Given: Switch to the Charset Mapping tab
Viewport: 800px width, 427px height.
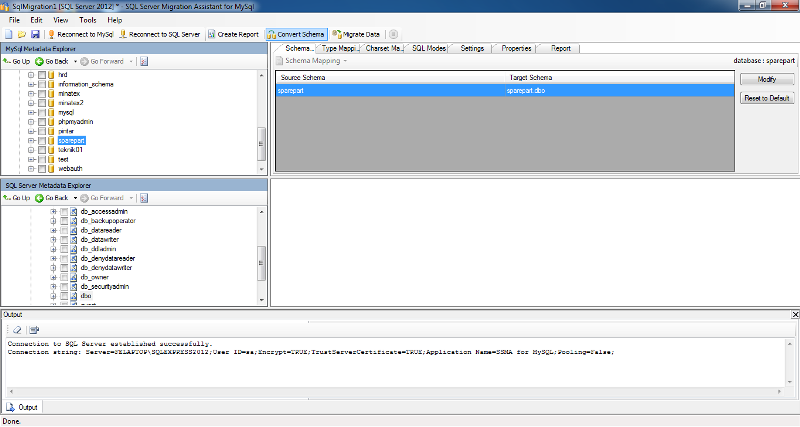Looking at the screenshot, I should coord(383,48).
